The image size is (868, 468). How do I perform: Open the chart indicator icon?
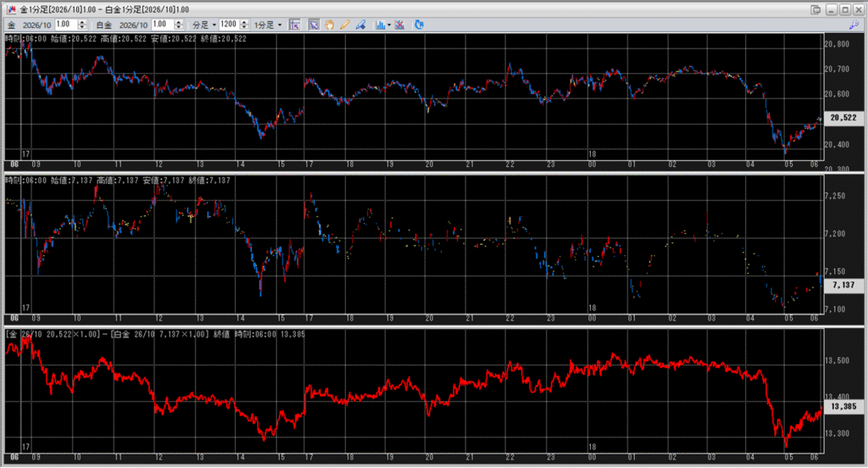(379, 25)
